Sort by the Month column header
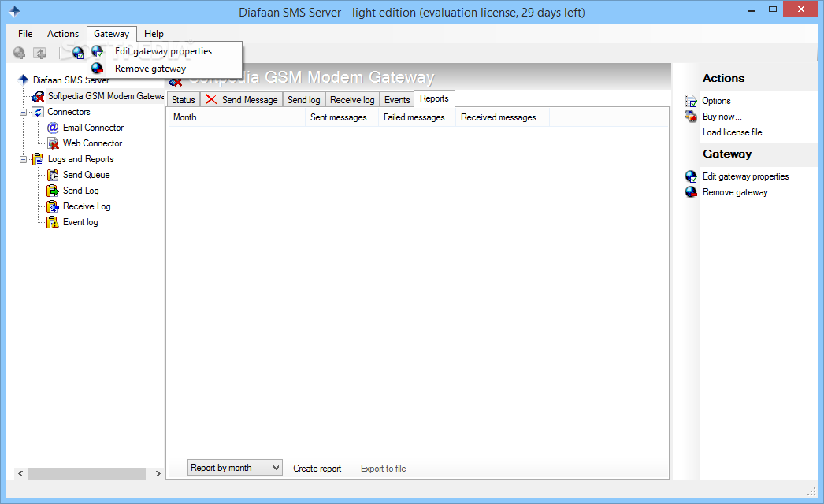The height and width of the screenshot is (504, 824). (x=236, y=117)
